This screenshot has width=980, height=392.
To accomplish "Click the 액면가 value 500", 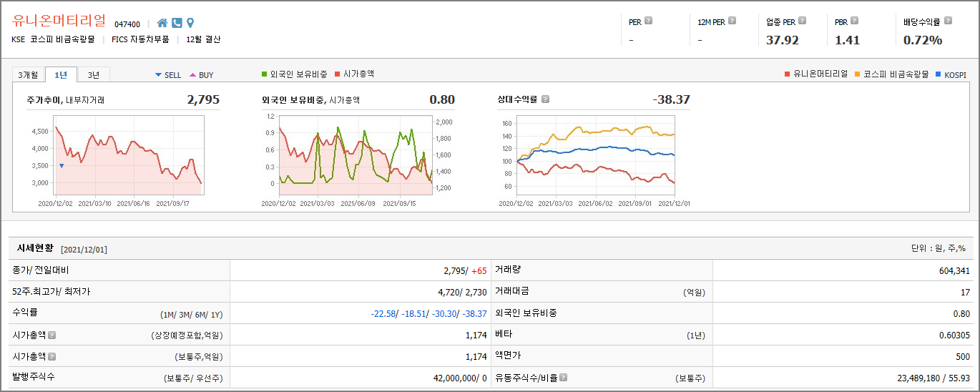I will (963, 356).
